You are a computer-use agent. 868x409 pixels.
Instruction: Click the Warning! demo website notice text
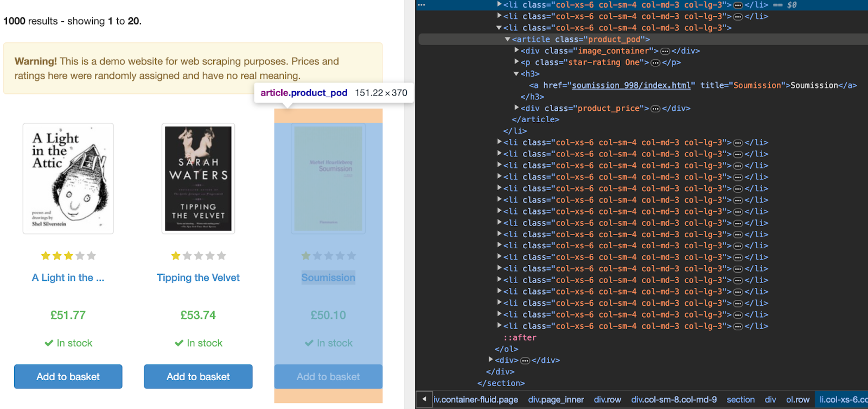pos(177,68)
